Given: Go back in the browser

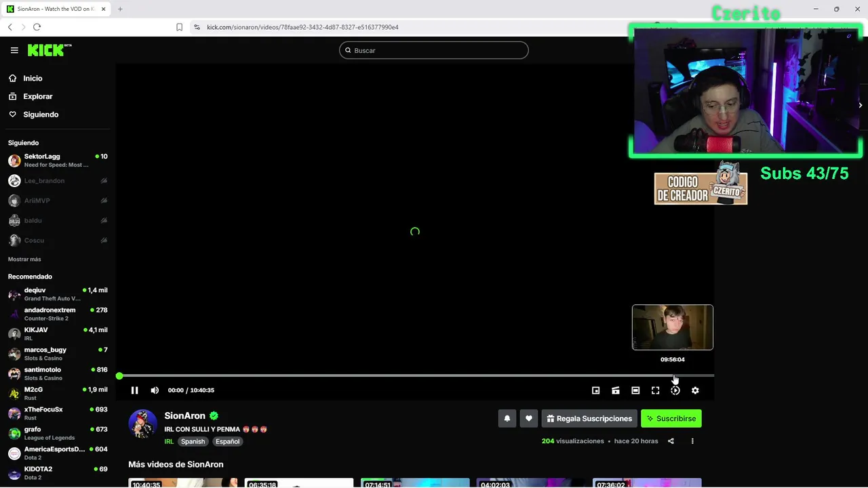Looking at the screenshot, I should pos(9,27).
